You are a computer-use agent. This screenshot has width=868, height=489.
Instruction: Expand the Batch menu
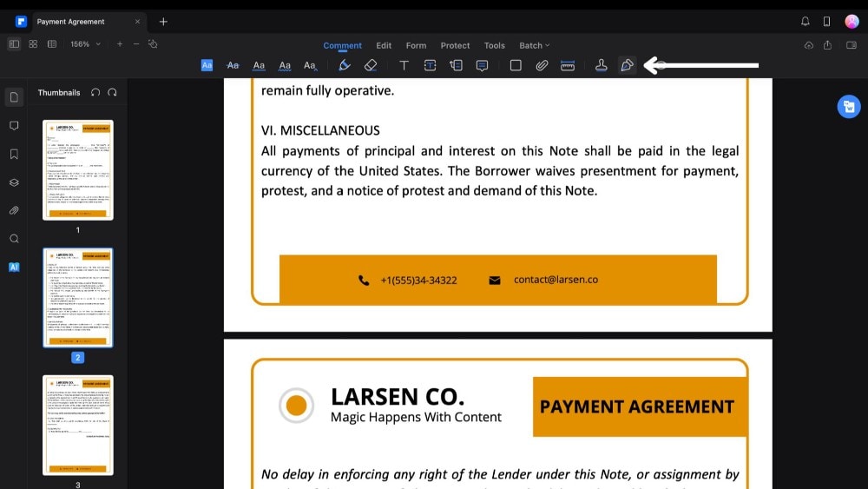(534, 45)
